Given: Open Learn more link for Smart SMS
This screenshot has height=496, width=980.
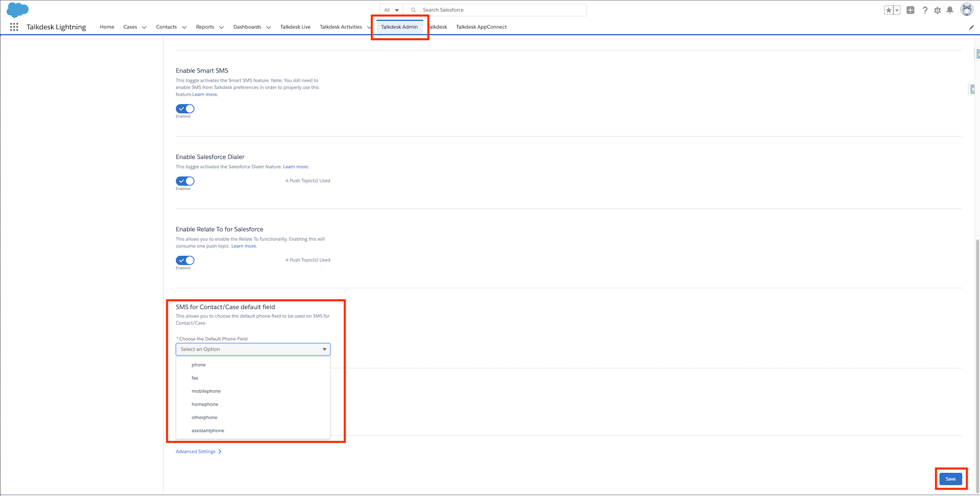Looking at the screenshot, I should pyautogui.click(x=205, y=94).
